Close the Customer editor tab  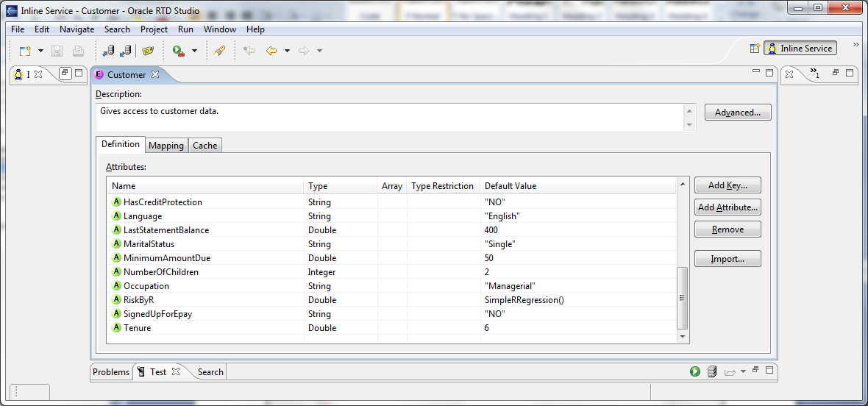155,75
